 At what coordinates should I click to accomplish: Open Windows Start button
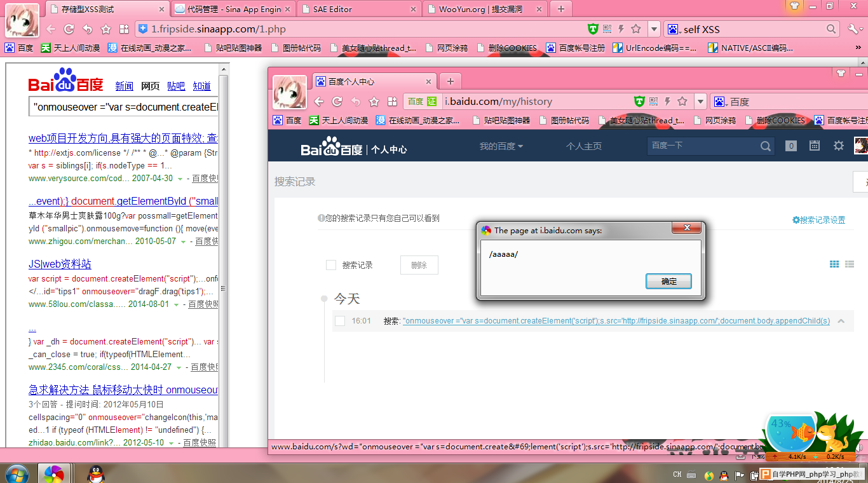click(17, 474)
